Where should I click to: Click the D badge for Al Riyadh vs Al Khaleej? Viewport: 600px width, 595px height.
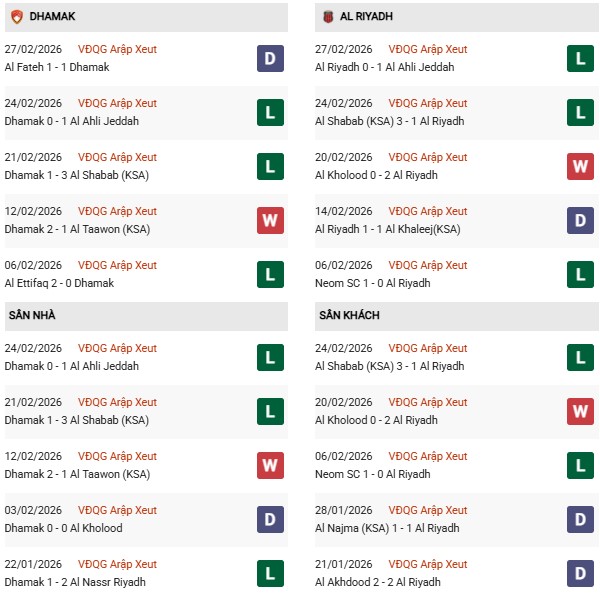[x=580, y=220]
